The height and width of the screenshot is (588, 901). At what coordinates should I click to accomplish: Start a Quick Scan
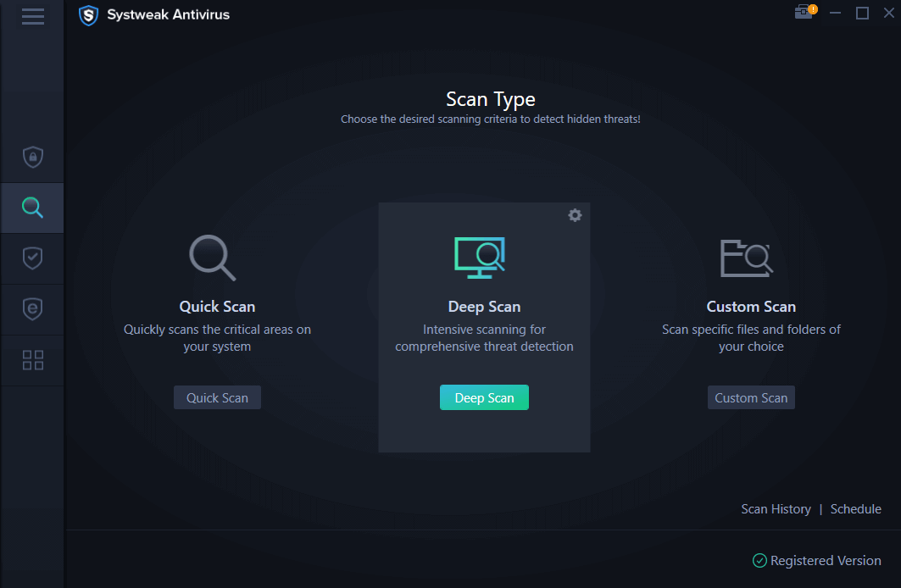217,397
